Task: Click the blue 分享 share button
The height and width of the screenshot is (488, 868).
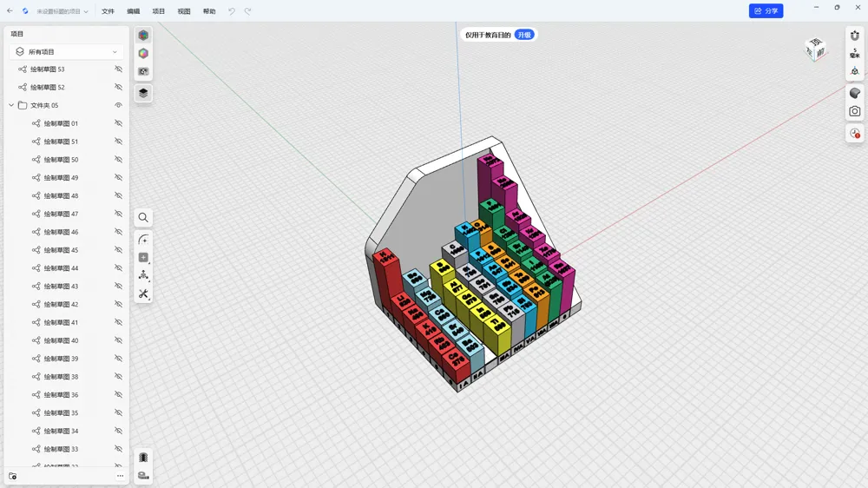Action: tap(766, 10)
